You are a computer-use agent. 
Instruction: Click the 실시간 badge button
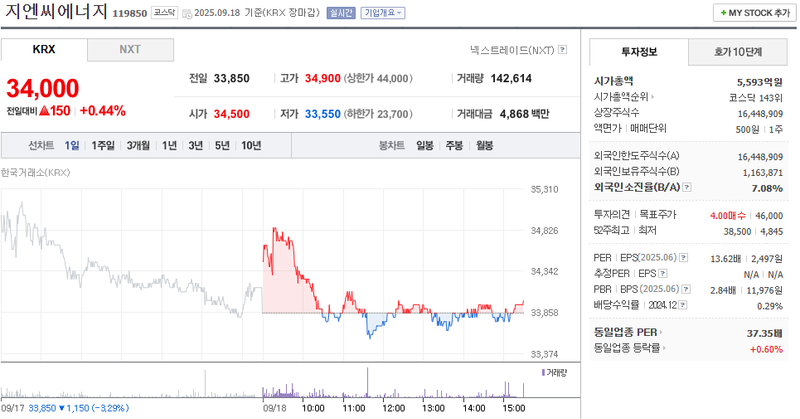pos(341,13)
